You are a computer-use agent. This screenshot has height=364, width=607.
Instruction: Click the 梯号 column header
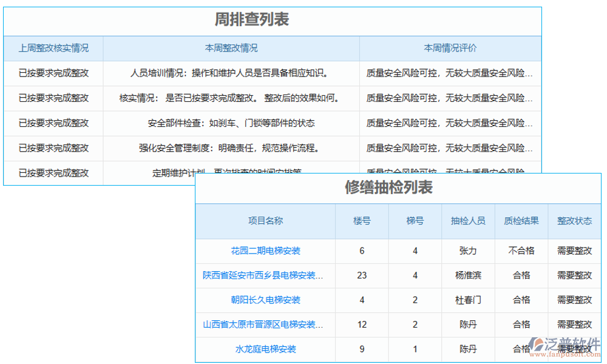click(414, 221)
